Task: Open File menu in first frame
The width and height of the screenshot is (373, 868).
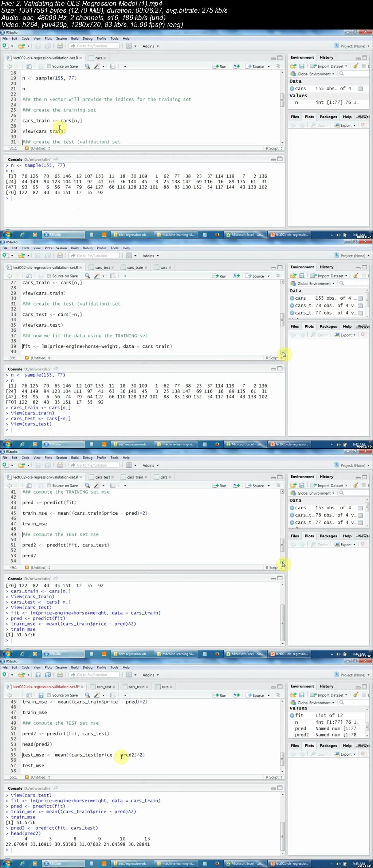Action: (5, 39)
